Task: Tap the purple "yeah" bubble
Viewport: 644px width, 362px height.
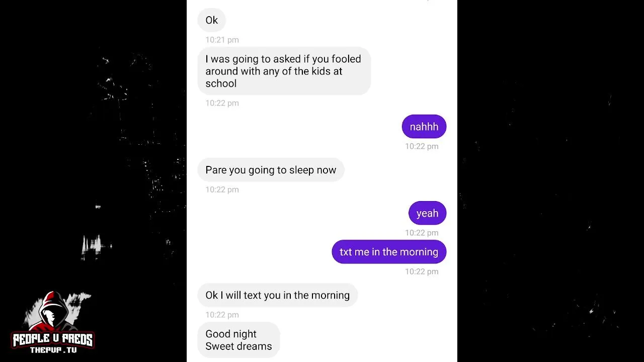Action: coord(427,213)
